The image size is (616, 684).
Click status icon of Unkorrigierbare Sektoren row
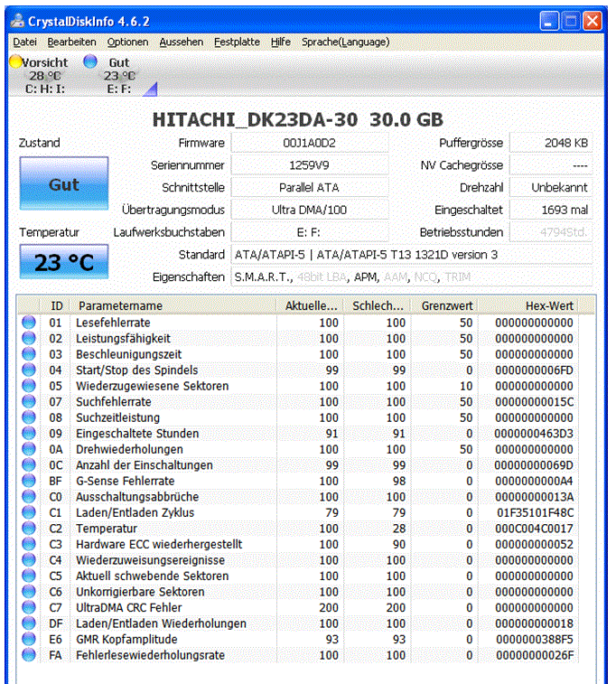pos(29,592)
